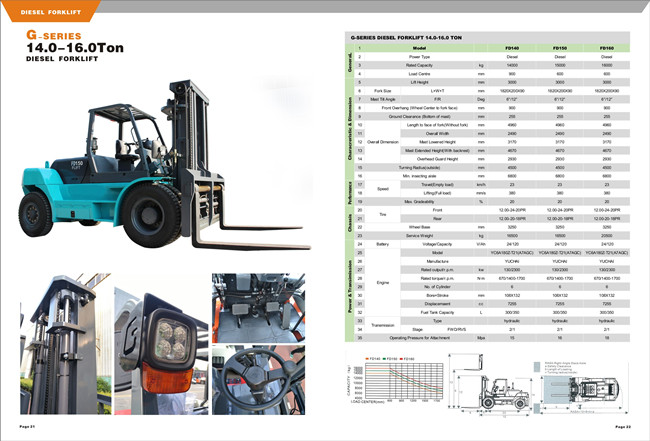The width and height of the screenshot is (650, 441).
Task: Click the red FD160 chart legend marker
Action: (x=401, y=359)
